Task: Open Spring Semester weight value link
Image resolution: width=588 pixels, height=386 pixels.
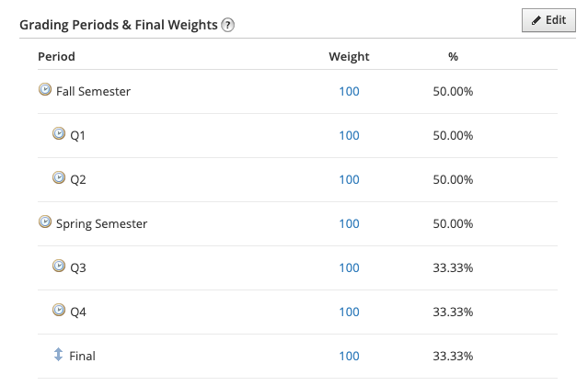Action: tap(349, 223)
